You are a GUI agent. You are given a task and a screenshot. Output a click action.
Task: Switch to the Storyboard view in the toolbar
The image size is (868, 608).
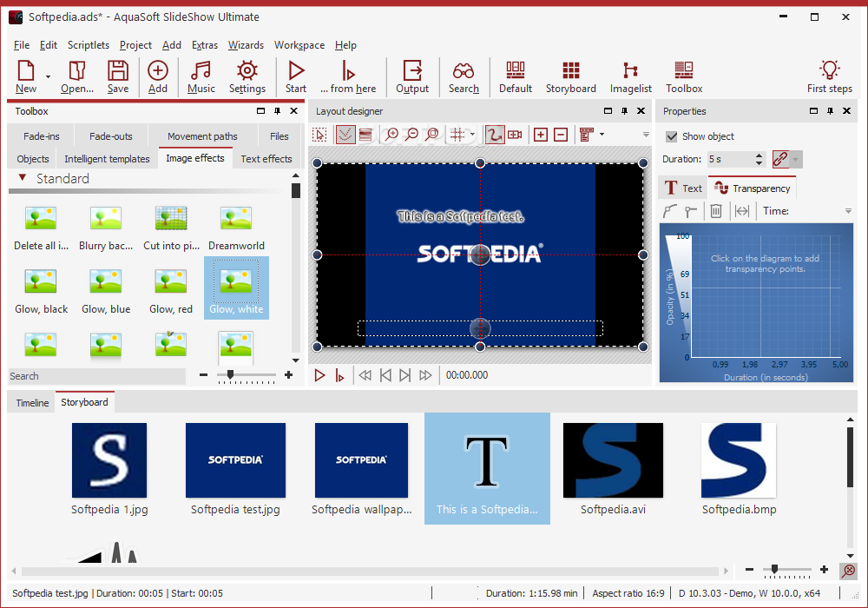click(x=571, y=76)
